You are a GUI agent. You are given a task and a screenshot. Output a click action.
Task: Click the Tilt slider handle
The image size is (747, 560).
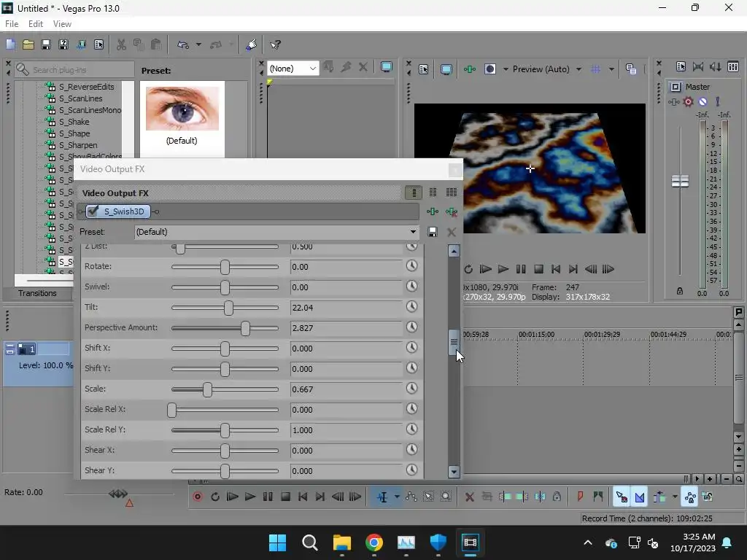click(x=228, y=308)
